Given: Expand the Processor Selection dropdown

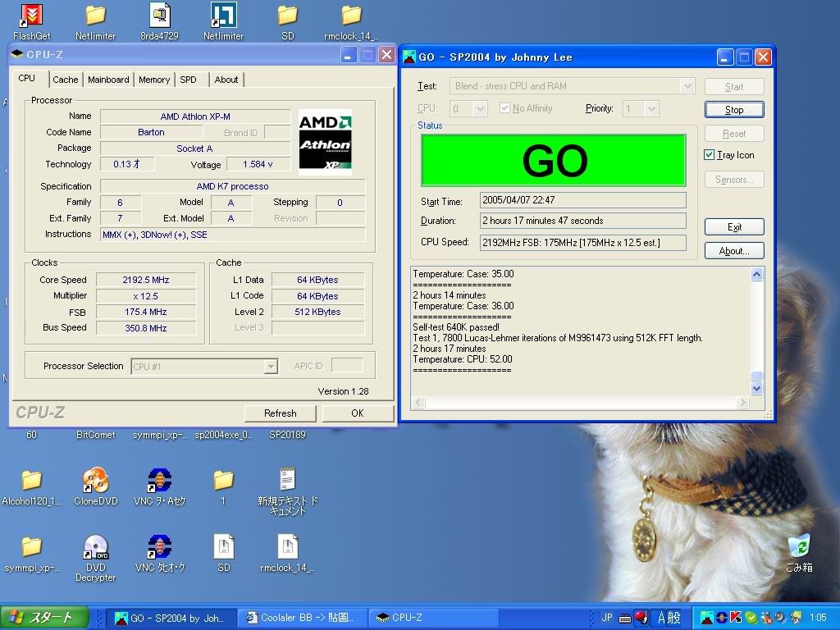Looking at the screenshot, I should click(271, 367).
